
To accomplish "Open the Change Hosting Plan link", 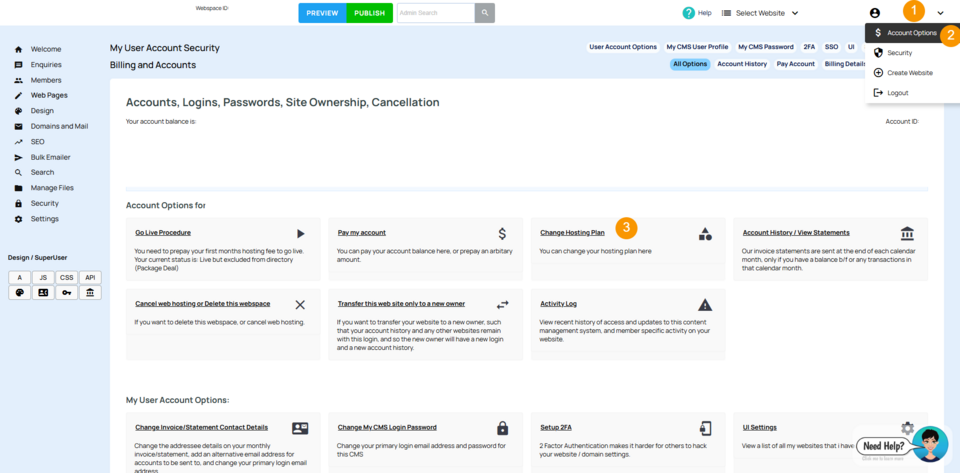I will [572, 233].
